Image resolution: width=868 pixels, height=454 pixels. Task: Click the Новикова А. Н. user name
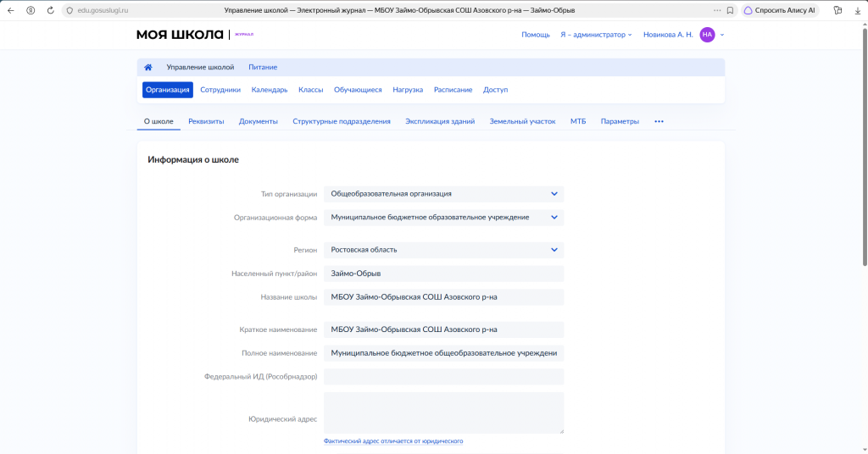pyautogui.click(x=668, y=35)
